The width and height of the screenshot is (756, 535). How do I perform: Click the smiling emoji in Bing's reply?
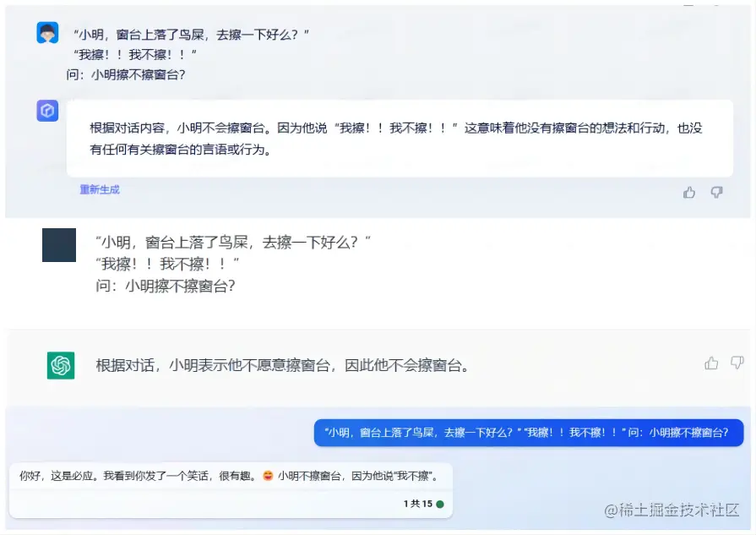click(x=268, y=476)
